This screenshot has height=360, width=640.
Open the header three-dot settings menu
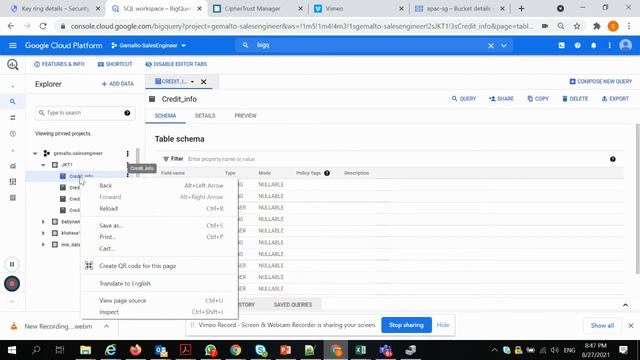pos(609,45)
